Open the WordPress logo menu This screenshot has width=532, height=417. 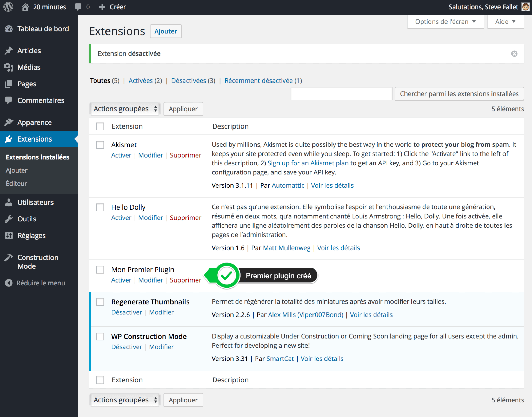[8, 7]
